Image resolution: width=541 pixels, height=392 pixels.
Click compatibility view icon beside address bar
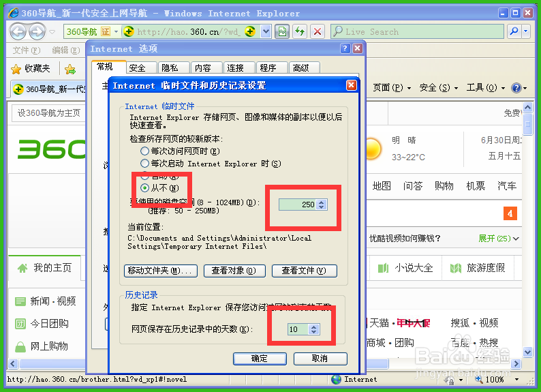[x=282, y=32]
